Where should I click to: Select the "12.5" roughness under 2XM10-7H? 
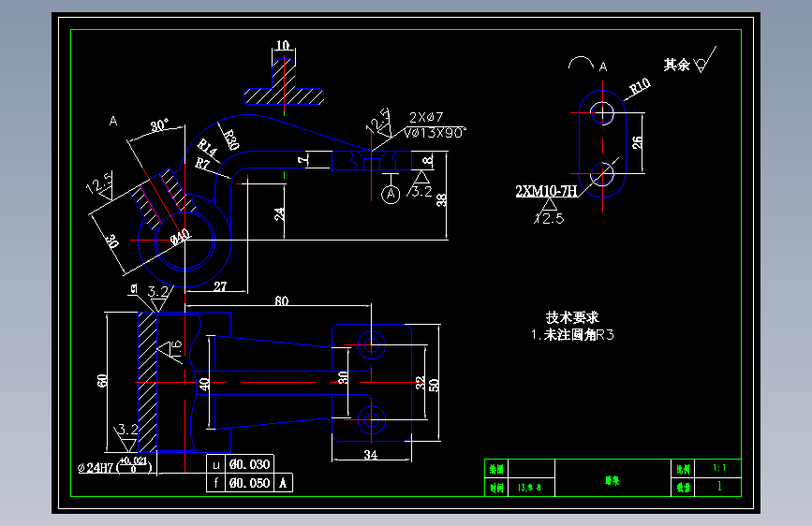point(550,218)
